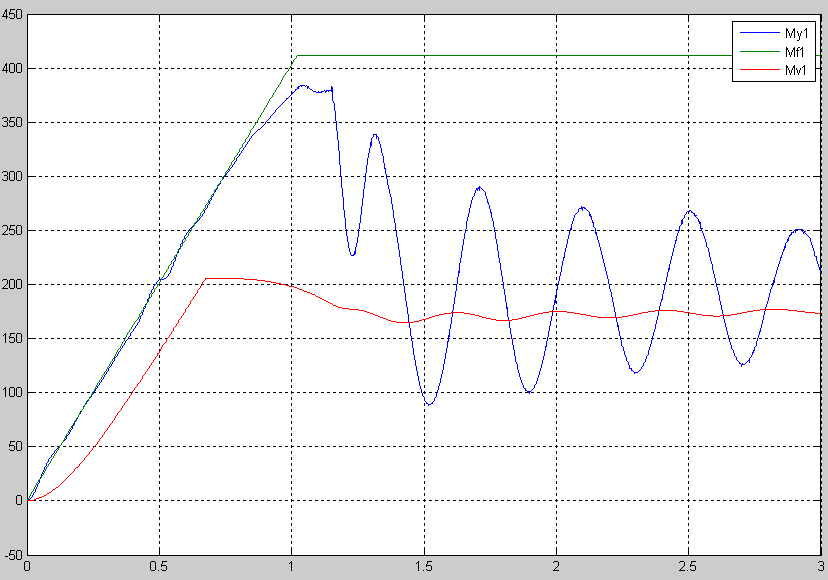Viewport: 828px width, 580px height.
Task: Click the y-axis tick label 50
Action: tap(15, 447)
